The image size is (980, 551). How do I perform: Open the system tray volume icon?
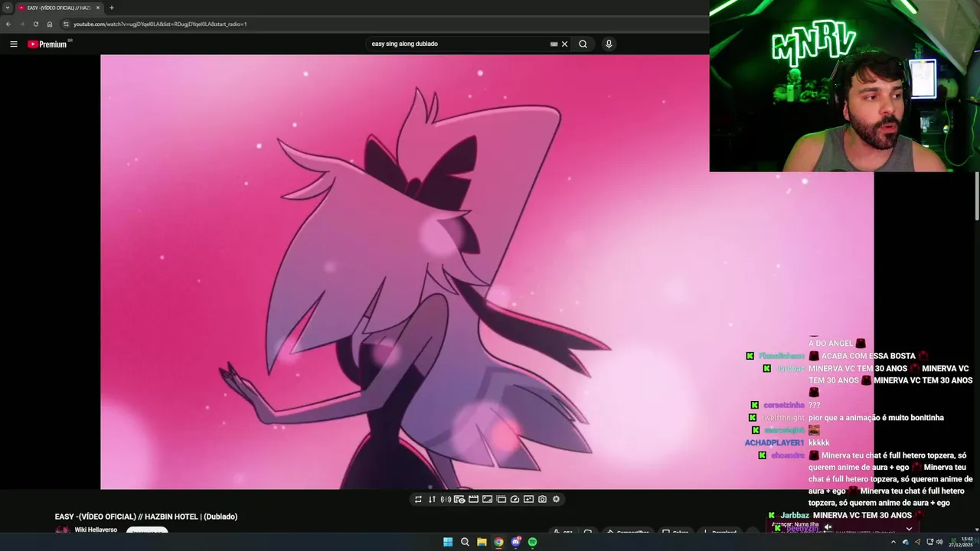click(x=939, y=542)
